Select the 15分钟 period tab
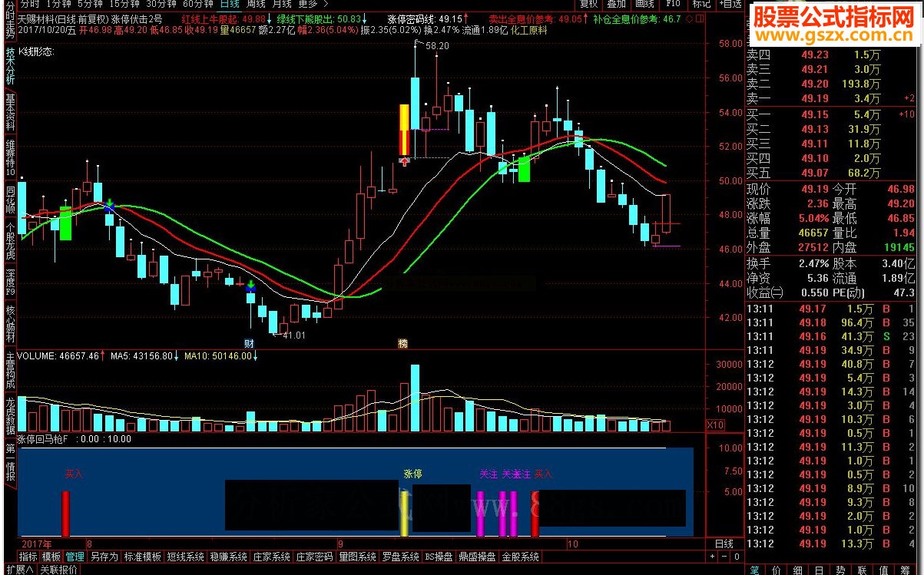924x575 pixels. tap(124, 4)
